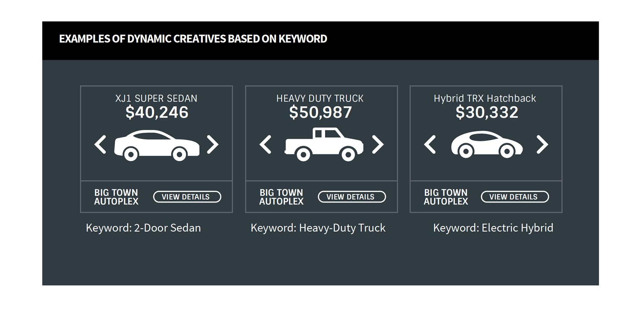Click next arrow on Heavy Duty Truck ad
644x324 pixels.
point(378,145)
